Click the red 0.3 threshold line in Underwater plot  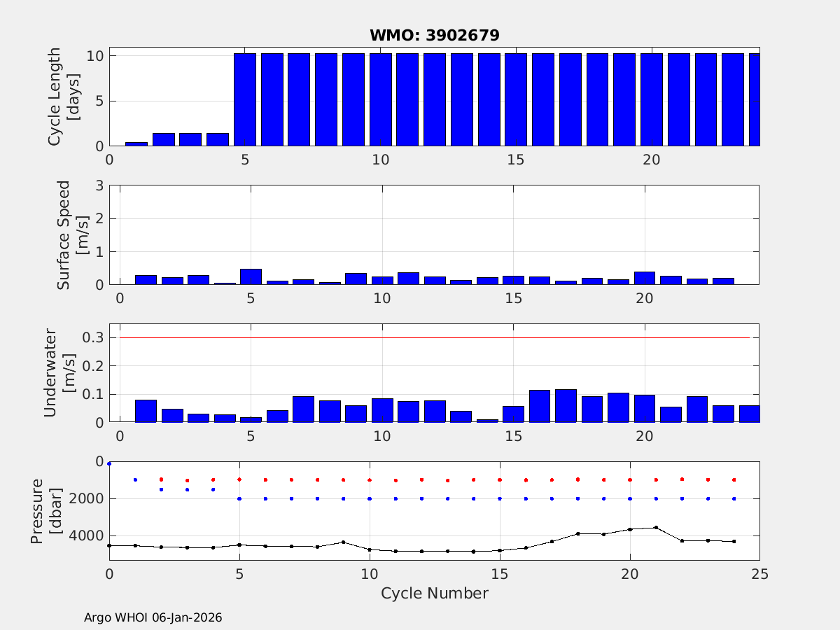click(434, 337)
